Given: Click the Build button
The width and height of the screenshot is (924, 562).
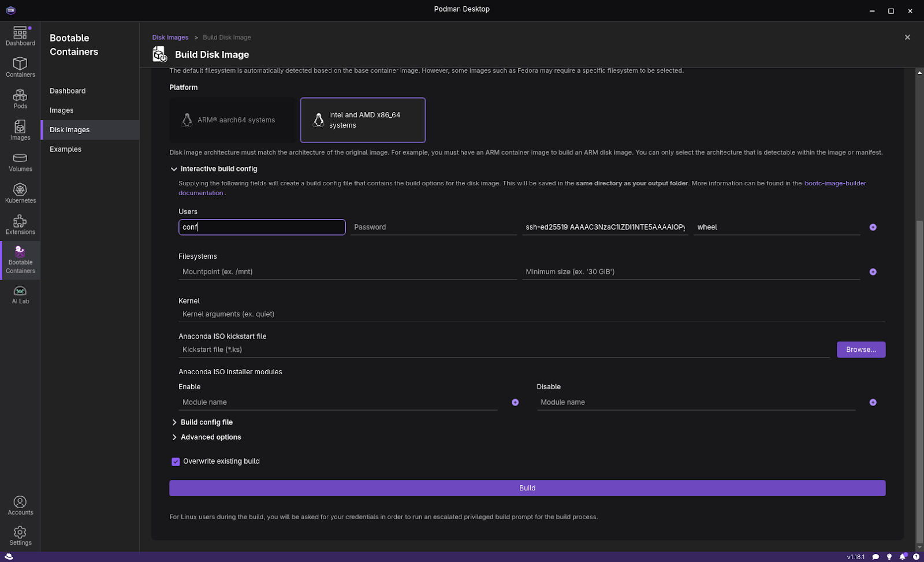Looking at the screenshot, I should pyautogui.click(x=527, y=488).
